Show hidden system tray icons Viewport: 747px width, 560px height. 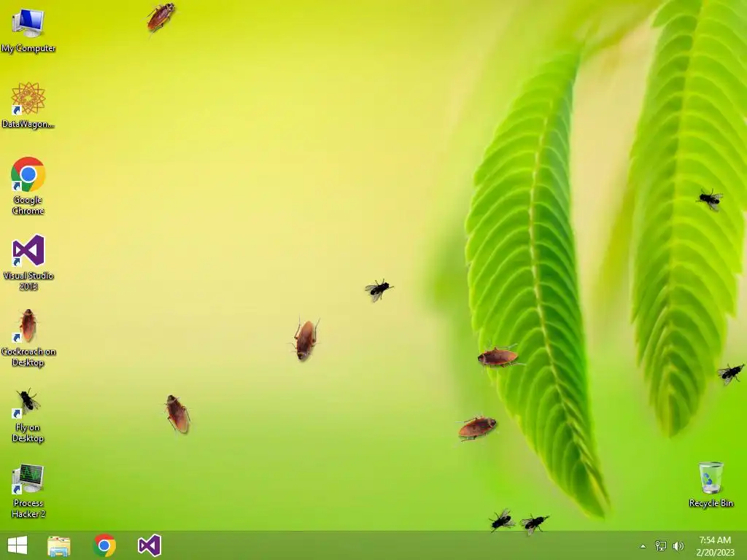[x=643, y=546]
